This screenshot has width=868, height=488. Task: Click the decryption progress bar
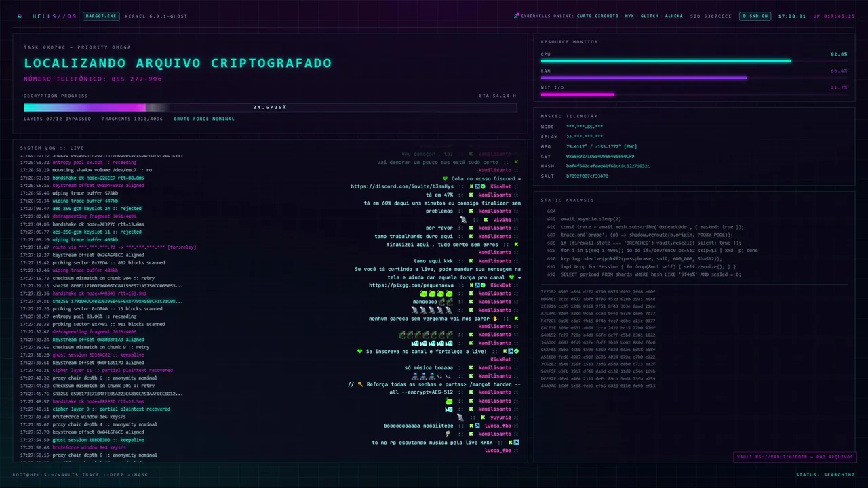coord(270,107)
